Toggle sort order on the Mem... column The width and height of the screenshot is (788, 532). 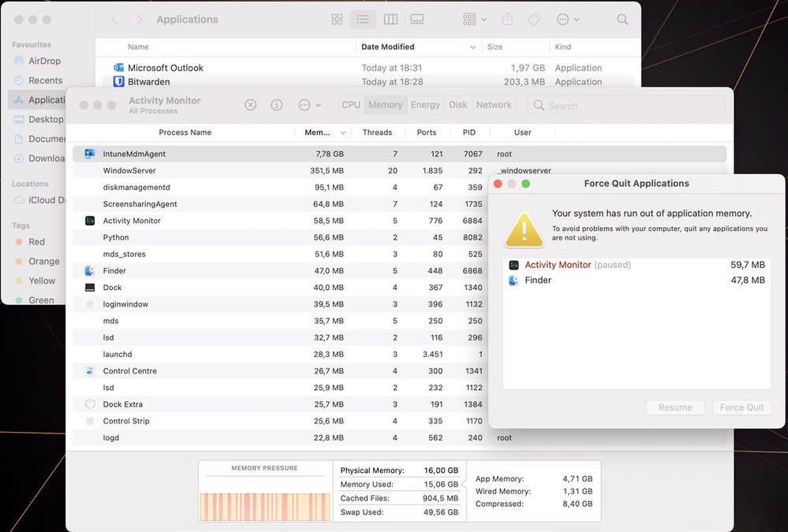[324, 132]
